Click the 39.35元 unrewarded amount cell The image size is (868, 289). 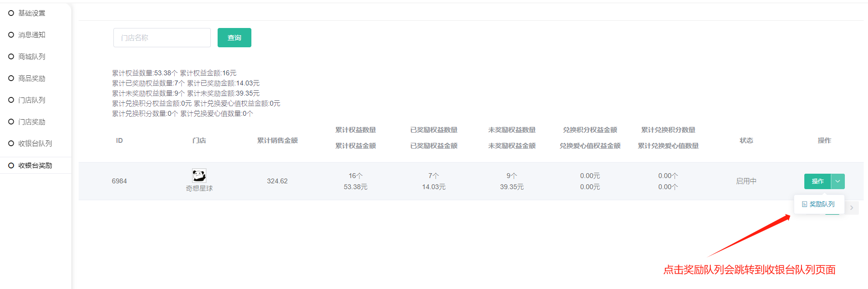pyautogui.click(x=512, y=187)
